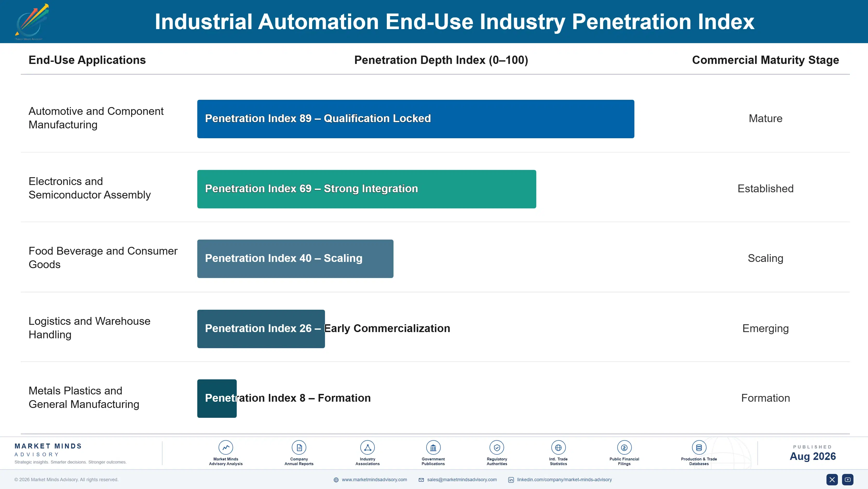Click Automotive and Component Manufacturing row label

[96, 118]
